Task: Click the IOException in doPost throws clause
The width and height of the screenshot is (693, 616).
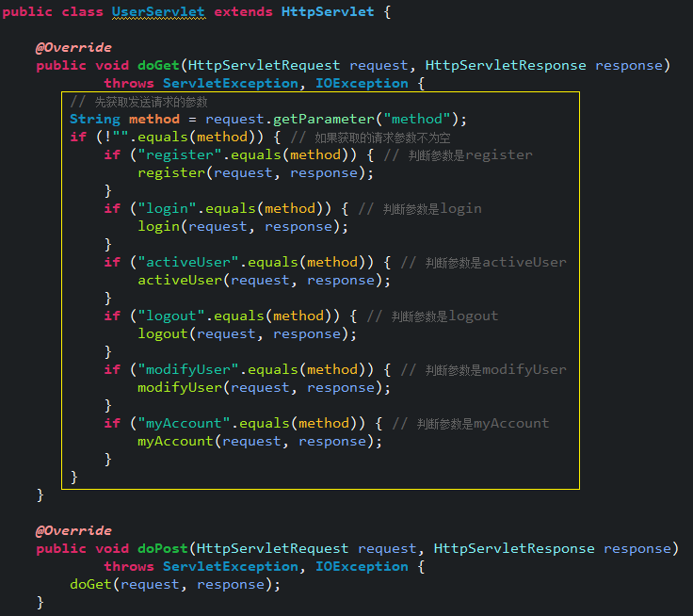Action: (362, 566)
